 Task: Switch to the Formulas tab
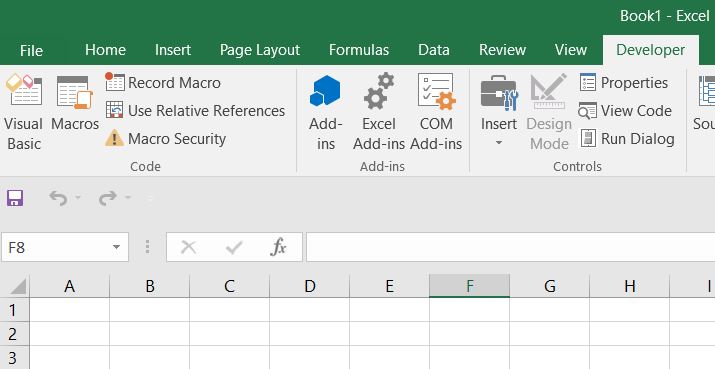pyautogui.click(x=359, y=50)
